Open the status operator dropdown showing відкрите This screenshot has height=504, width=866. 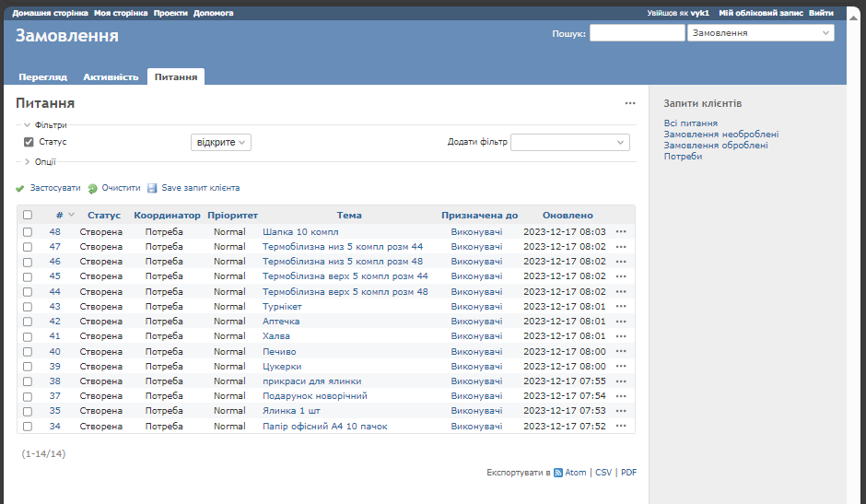pos(221,143)
